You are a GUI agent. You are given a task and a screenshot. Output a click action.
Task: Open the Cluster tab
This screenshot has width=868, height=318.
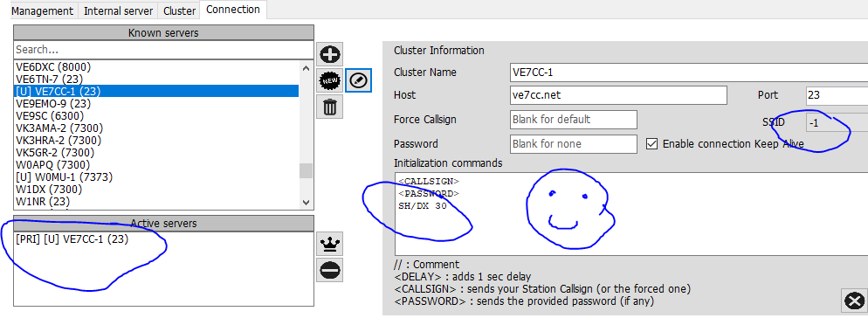pos(179,11)
